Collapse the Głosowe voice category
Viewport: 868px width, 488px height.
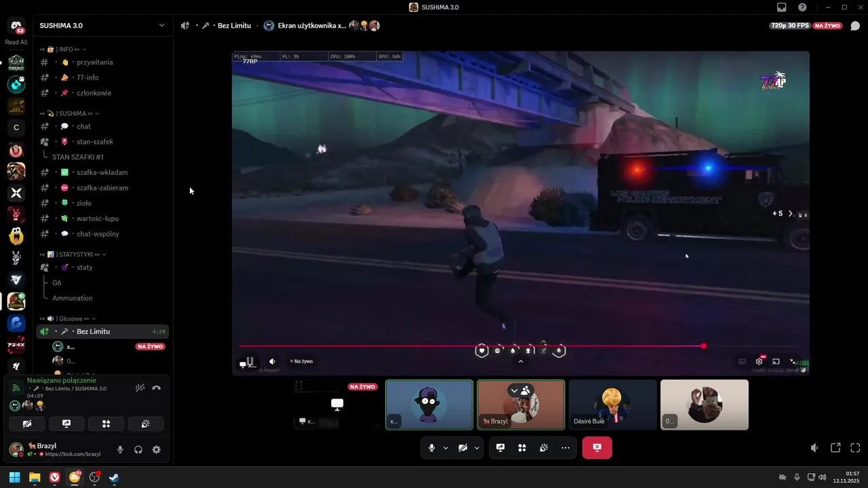point(67,319)
